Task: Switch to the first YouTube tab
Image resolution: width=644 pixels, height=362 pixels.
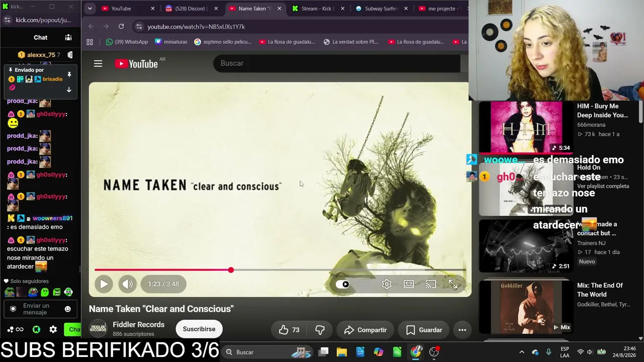Action: point(128,9)
